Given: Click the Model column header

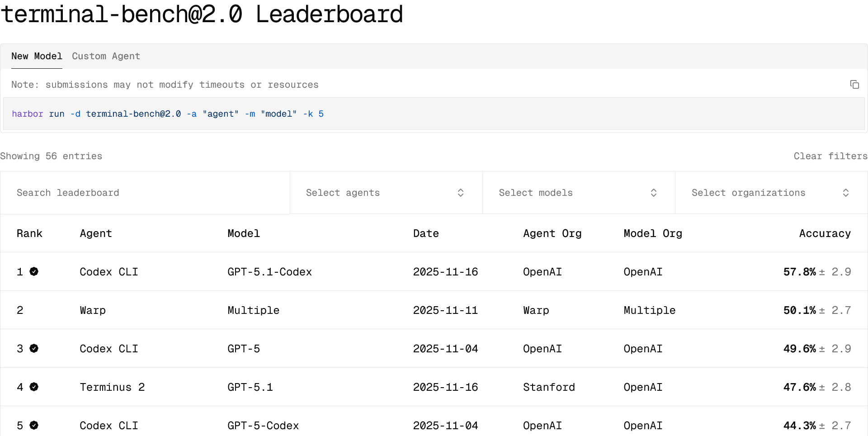Looking at the screenshot, I should pyautogui.click(x=244, y=233).
